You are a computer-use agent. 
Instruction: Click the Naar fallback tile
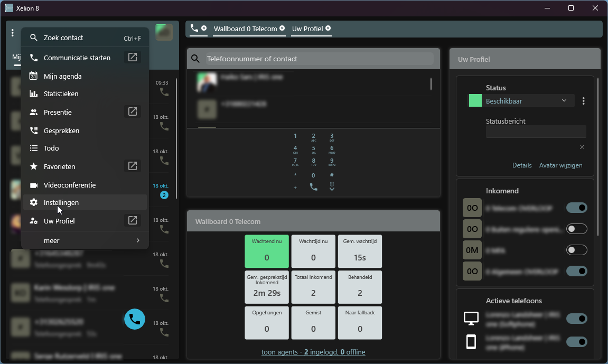click(x=360, y=323)
